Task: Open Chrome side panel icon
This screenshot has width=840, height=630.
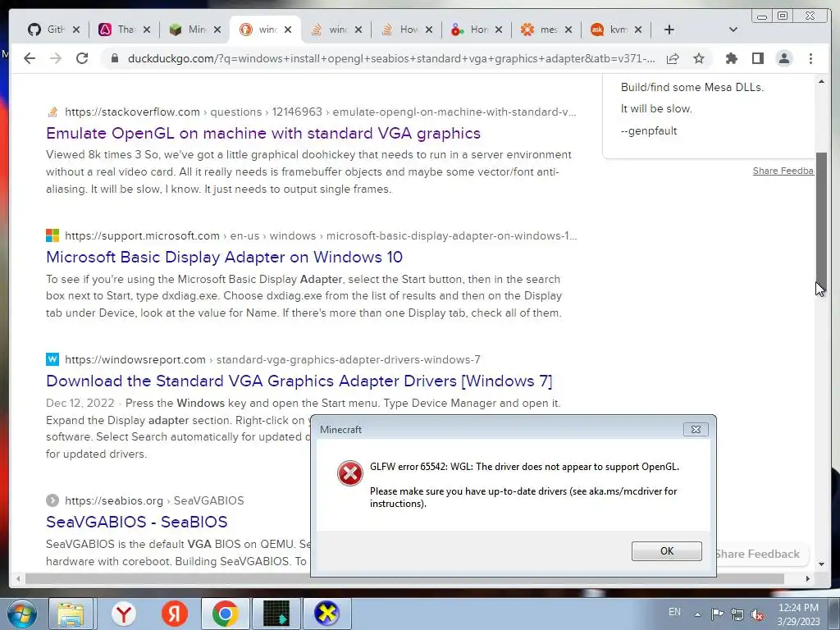Action: click(757, 58)
